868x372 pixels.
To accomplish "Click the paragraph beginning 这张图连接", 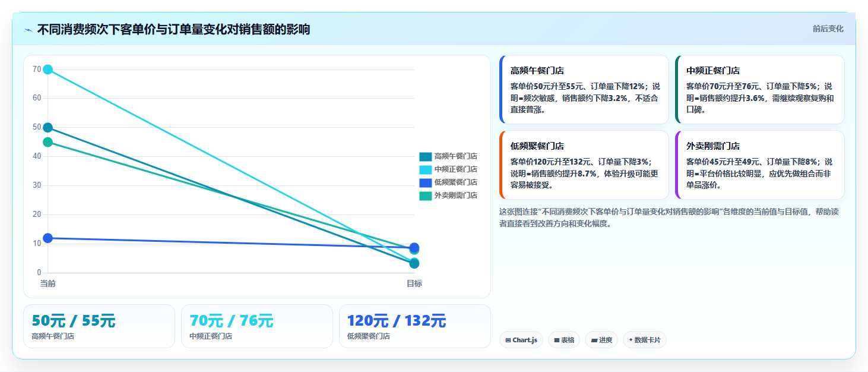I will 669,217.
